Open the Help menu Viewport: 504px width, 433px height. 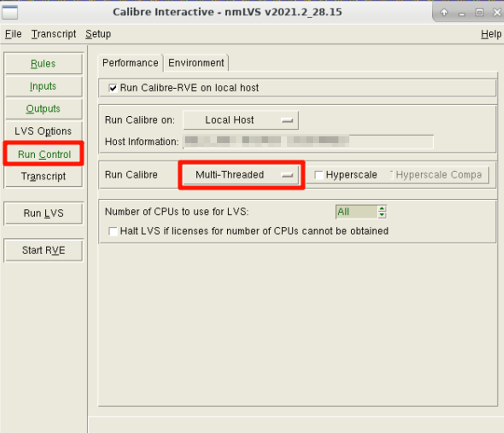tap(491, 34)
